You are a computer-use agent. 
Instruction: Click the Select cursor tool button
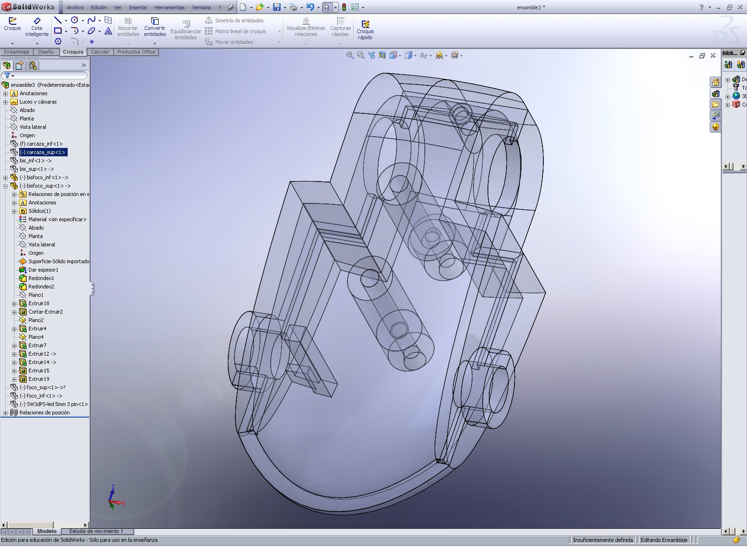click(327, 7)
